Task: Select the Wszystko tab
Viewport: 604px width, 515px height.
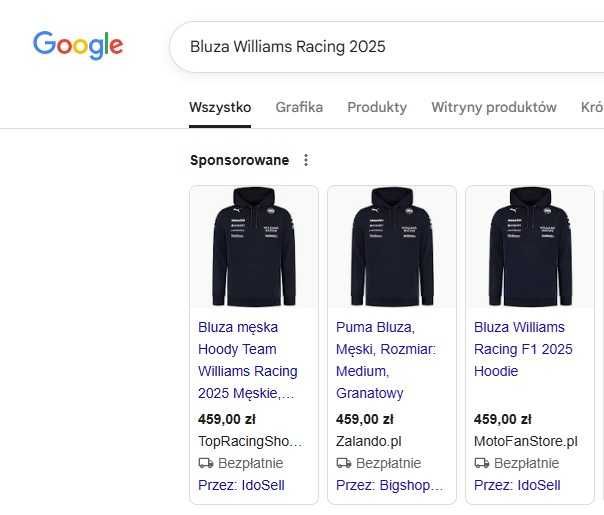Action: click(220, 107)
